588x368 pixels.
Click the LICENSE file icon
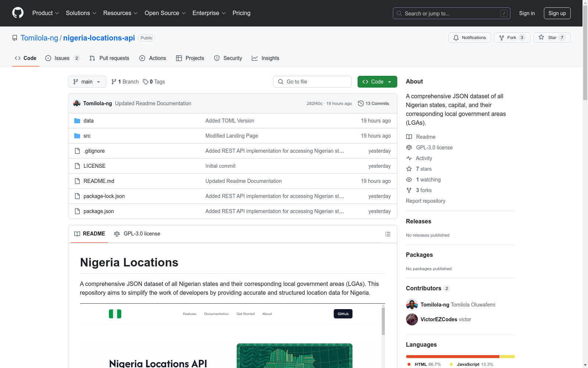77,166
